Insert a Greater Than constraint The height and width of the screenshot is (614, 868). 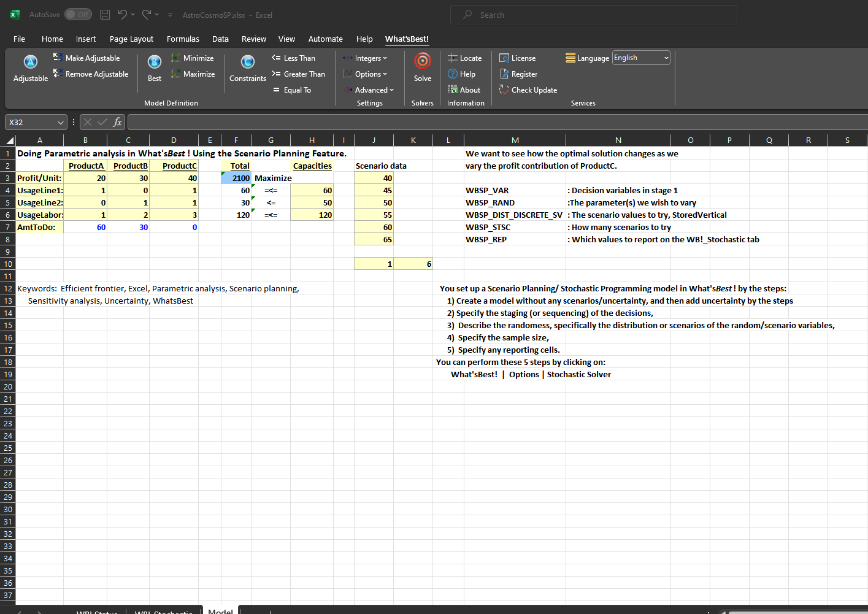click(x=298, y=74)
